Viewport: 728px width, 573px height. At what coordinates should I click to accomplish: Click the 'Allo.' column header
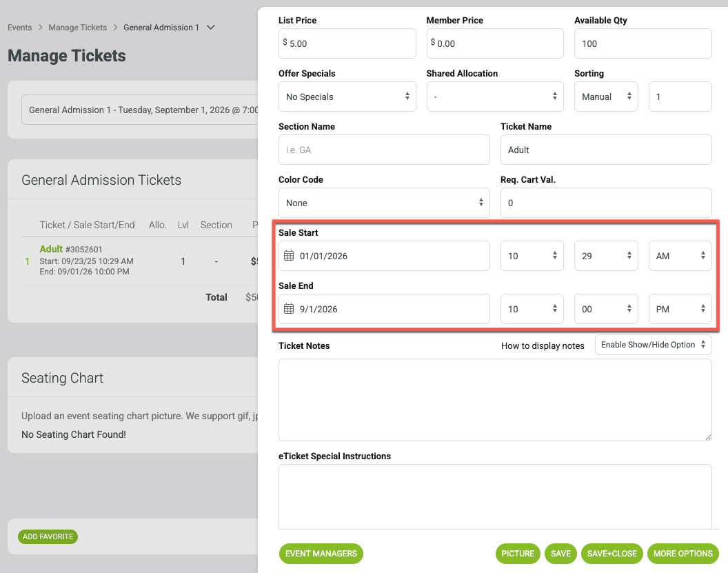coord(157,225)
